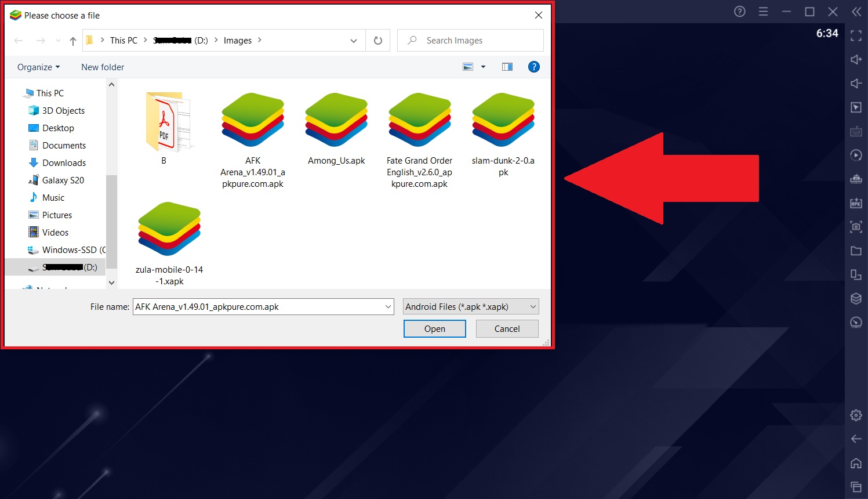This screenshot has height=499, width=868.
Task: Select Galaxy S20 device in navigation pane
Action: coord(63,180)
